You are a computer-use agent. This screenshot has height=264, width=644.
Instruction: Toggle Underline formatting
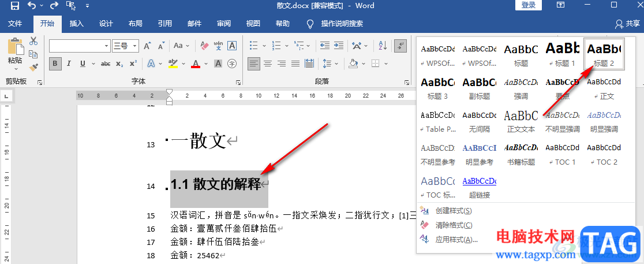[x=83, y=64]
